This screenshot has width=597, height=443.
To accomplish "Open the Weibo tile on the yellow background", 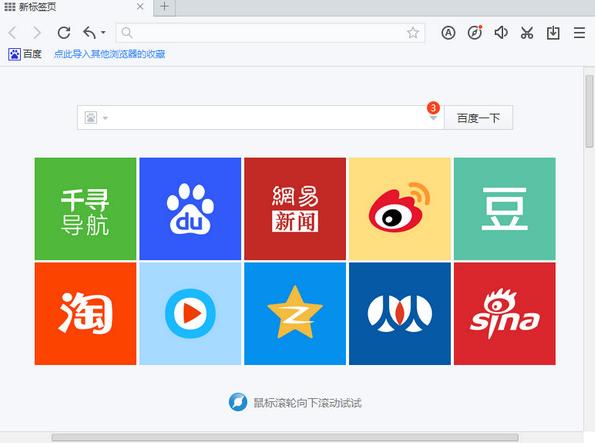I will click(400, 209).
